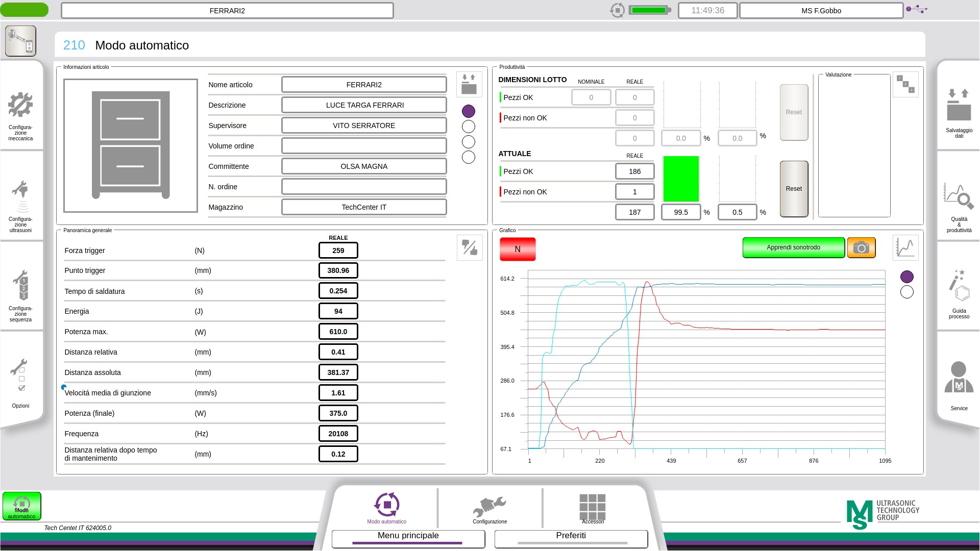Click Forza trigger value 259
Image resolution: width=980 pixels, height=551 pixels.
click(x=338, y=251)
